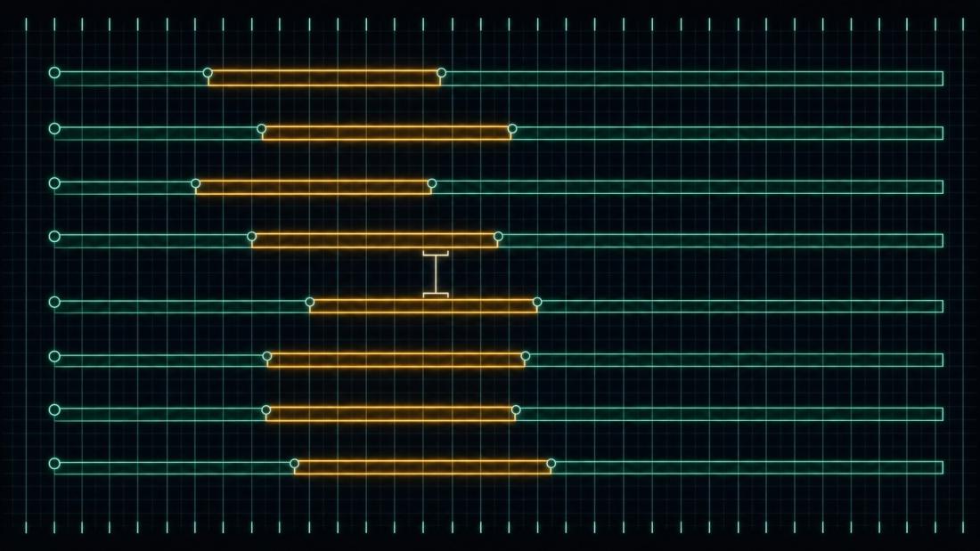Click the orange clip body in the top row

324,78
